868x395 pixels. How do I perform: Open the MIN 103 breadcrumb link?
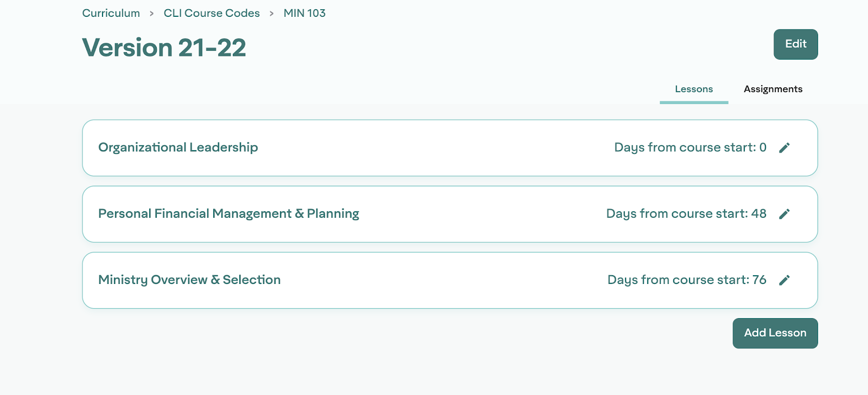(x=304, y=13)
